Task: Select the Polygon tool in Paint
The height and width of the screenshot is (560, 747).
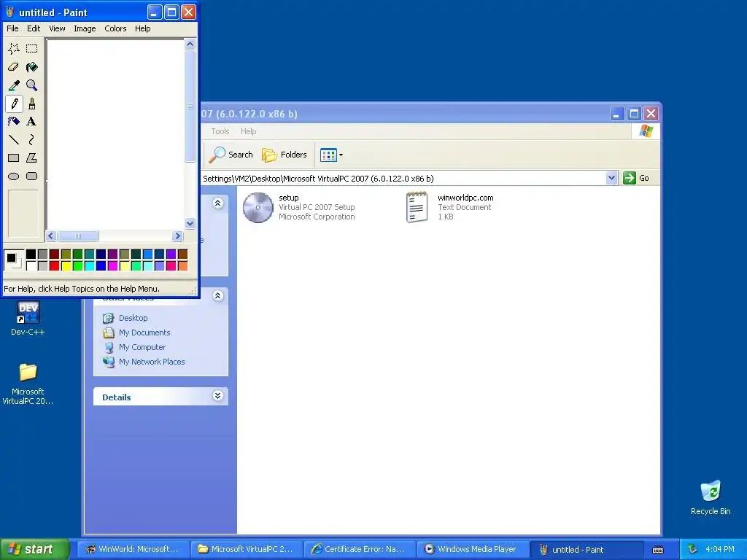Action: (32, 157)
